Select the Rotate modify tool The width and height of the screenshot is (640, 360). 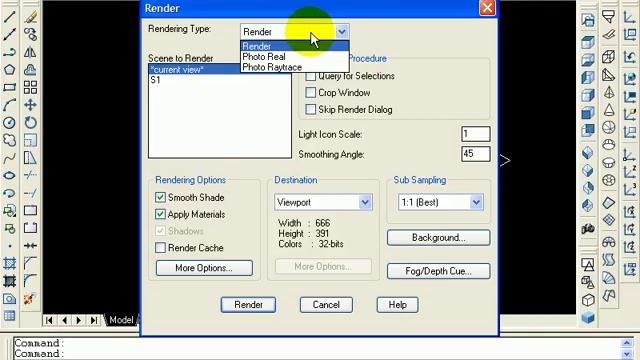click(30, 122)
